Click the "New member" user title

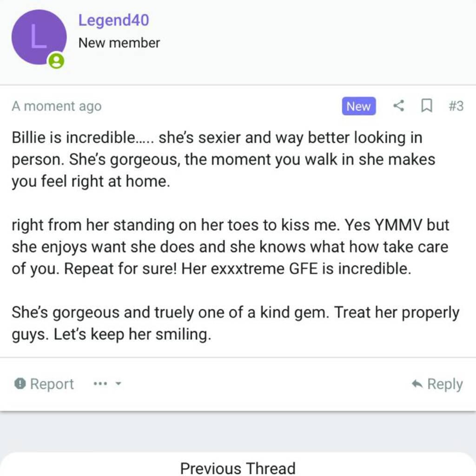pos(119,43)
